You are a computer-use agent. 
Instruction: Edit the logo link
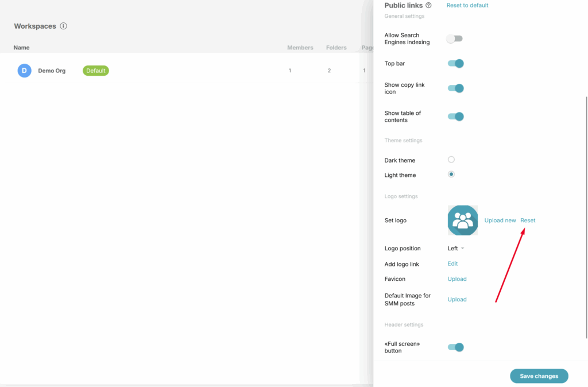452,264
